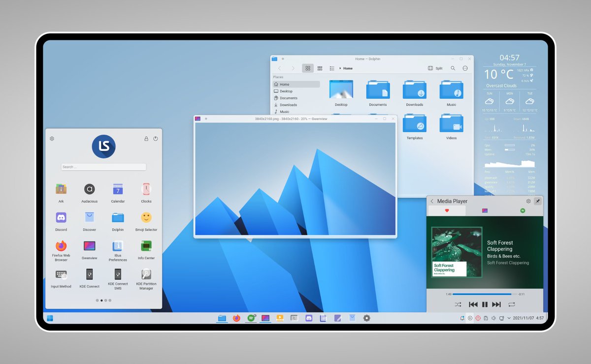This screenshot has width=591, height=364.
Task: Switch Dolphin to details view mode
Action: point(332,68)
